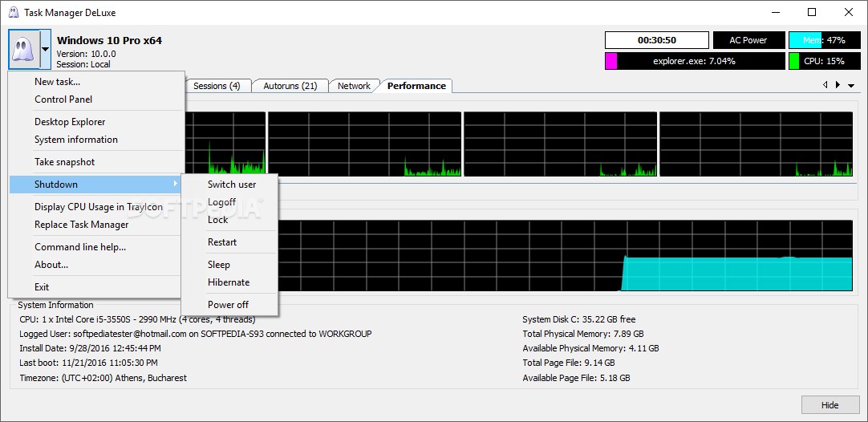This screenshot has height=422, width=868.
Task: Switch to the Sessions (4) tab
Action: pyautogui.click(x=217, y=86)
